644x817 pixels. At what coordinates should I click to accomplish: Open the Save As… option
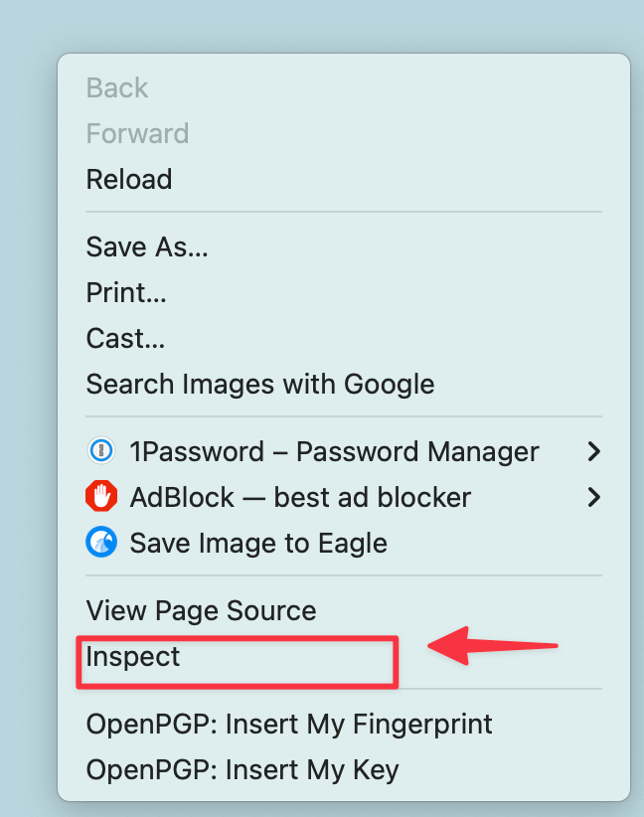click(147, 246)
